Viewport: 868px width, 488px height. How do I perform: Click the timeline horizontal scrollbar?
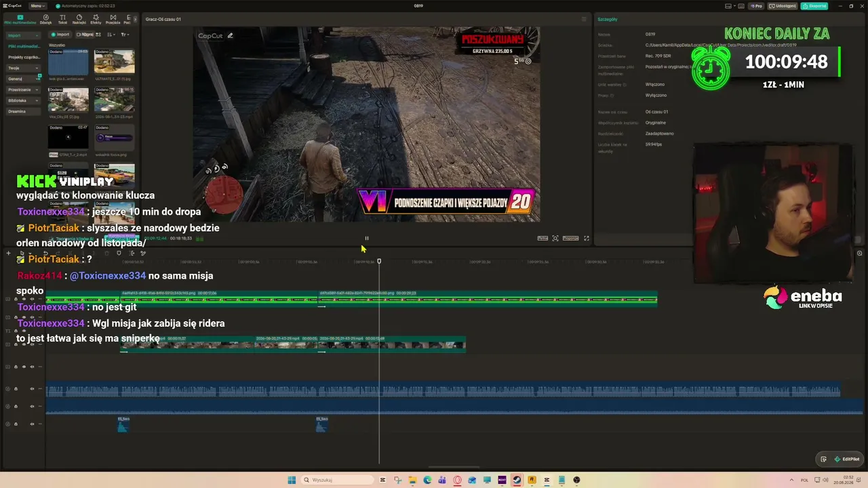[454, 467]
